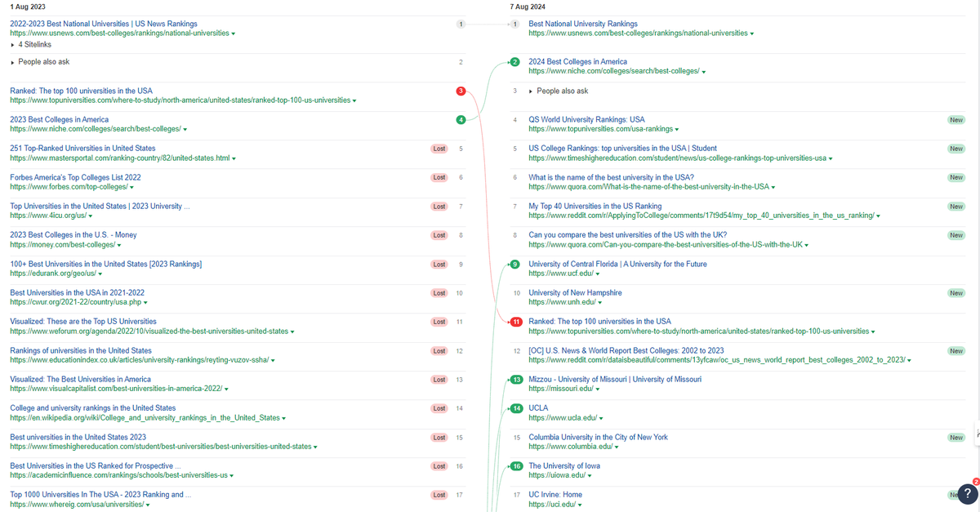The image size is (980, 512).
Task: Open 'Ranked: The top 100 universities' 2023 result
Action: click(81, 91)
